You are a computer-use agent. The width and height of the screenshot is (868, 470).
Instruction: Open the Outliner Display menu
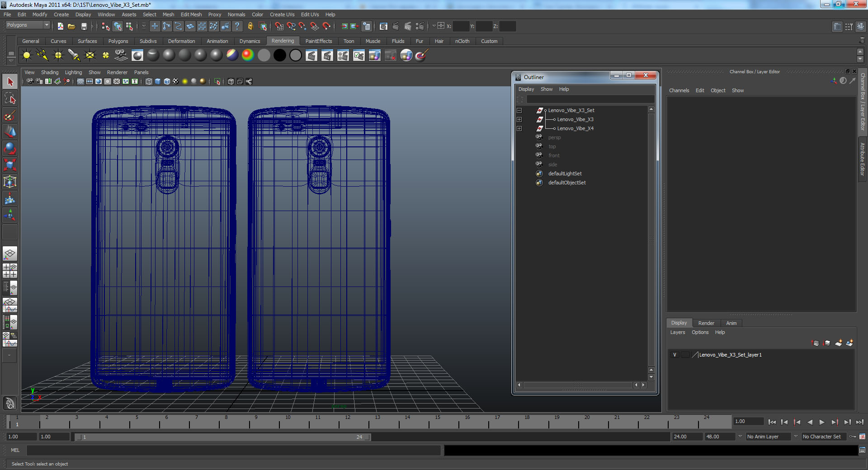pos(526,89)
